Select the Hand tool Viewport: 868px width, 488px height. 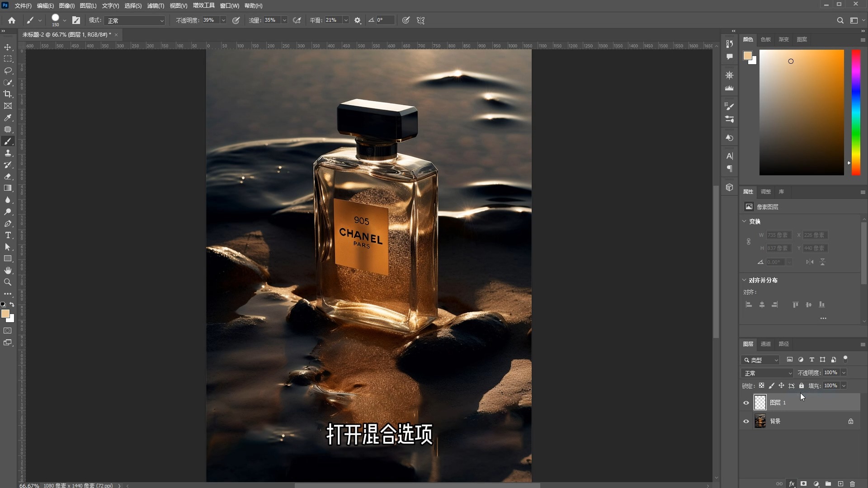(x=8, y=271)
